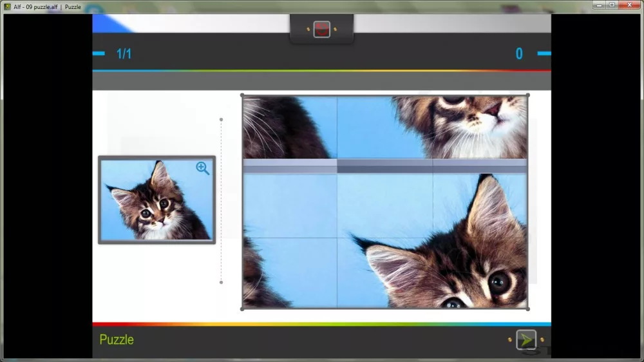Click the Alf app icon in title bar
Screen dimensions: 644x362
click(7, 6)
